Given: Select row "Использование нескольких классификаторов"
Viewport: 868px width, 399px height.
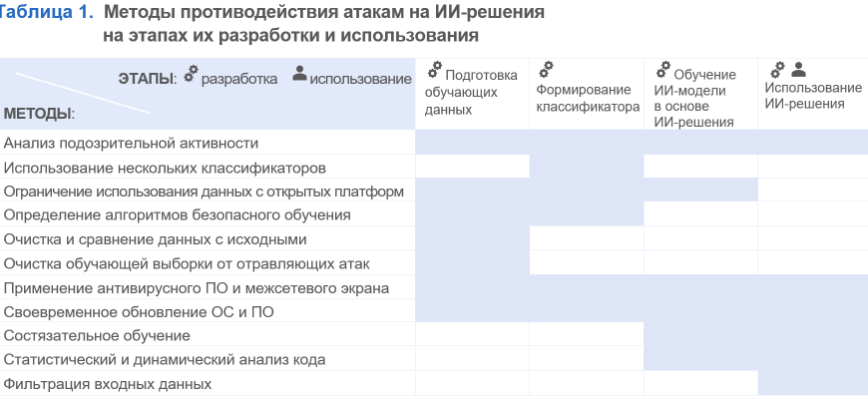Looking at the screenshot, I should (x=165, y=168).
